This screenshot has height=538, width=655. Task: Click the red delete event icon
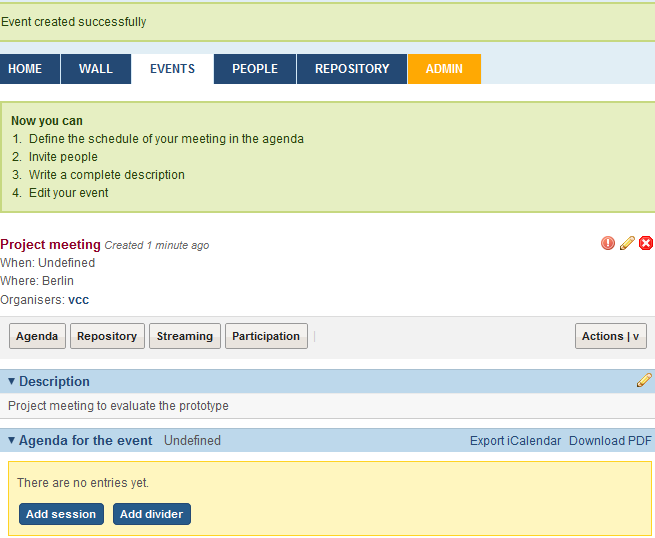point(646,243)
